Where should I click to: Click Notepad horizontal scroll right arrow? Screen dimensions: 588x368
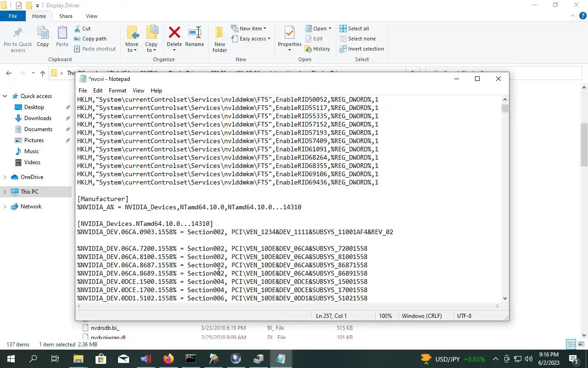coord(497,306)
